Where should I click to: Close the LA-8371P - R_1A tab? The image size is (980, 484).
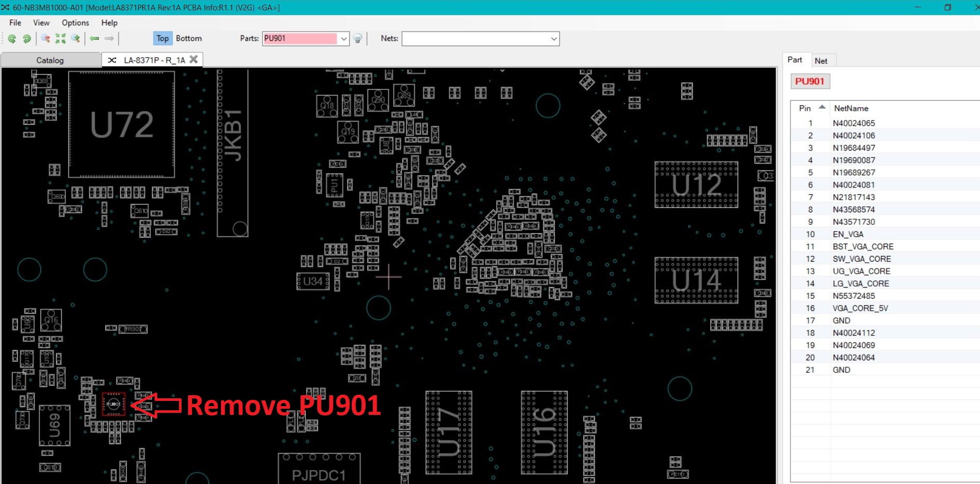194,60
